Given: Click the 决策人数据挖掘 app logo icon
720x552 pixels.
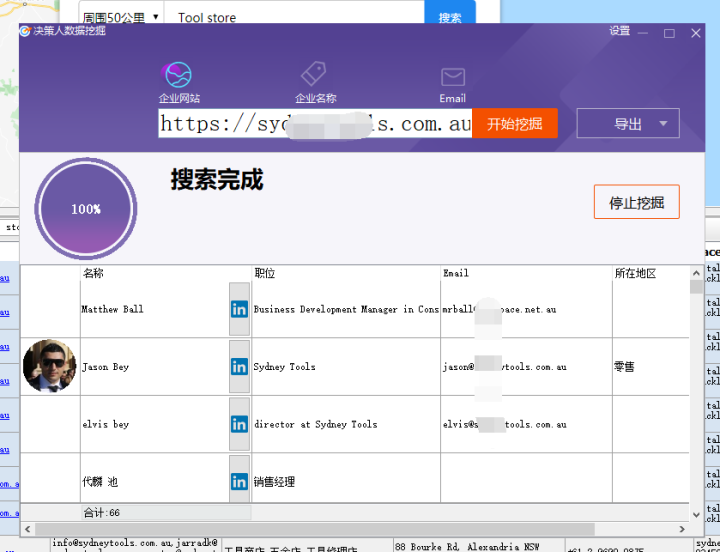Looking at the screenshot, I should [25, 31].
